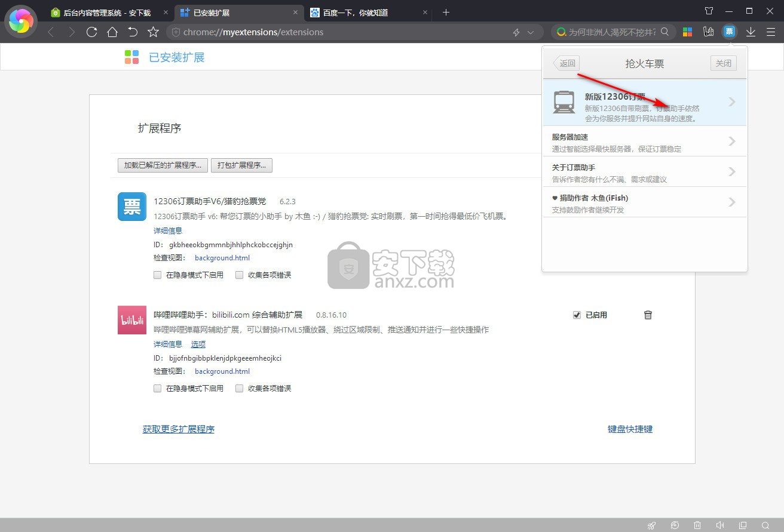Screen dimensions: 784x532
Task: Open 新版12306订票 entry
Action: [644, 102]
